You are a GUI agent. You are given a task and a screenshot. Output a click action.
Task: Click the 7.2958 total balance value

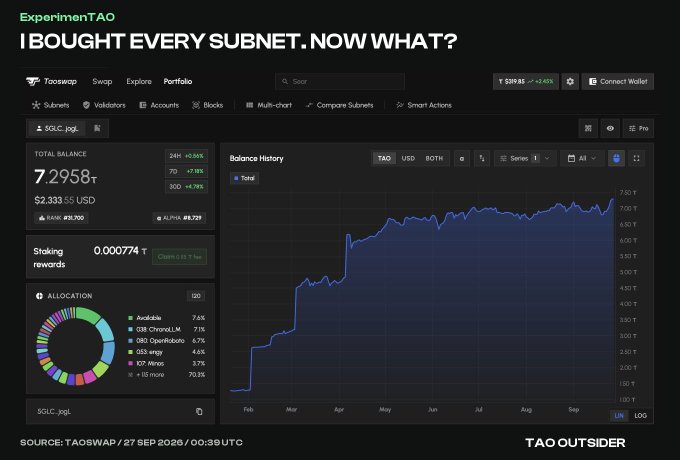pos(65,177)
